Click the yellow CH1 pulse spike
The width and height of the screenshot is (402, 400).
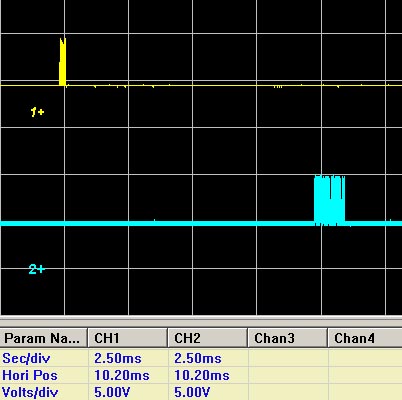pyautogui.click(x=63, y=62)
